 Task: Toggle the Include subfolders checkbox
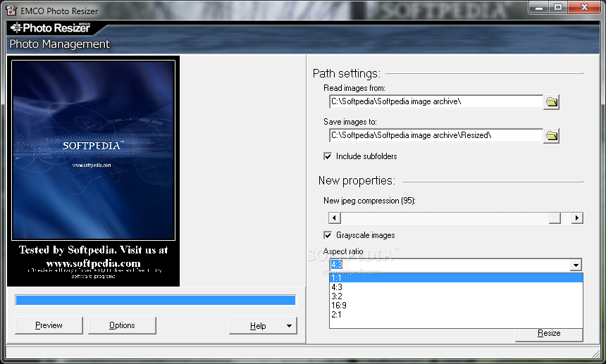pyautogui.click(x=328, y=156)
